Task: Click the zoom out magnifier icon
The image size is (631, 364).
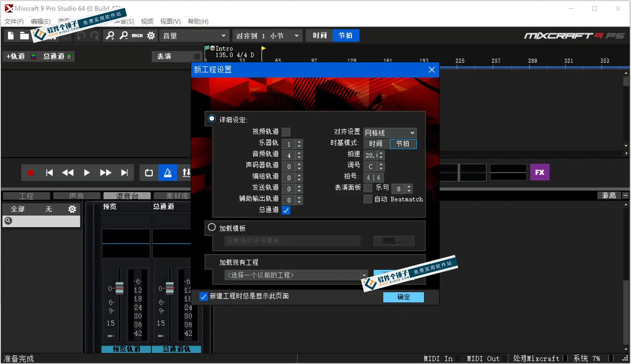Action: pyautogui.click(x=124, y=35)
